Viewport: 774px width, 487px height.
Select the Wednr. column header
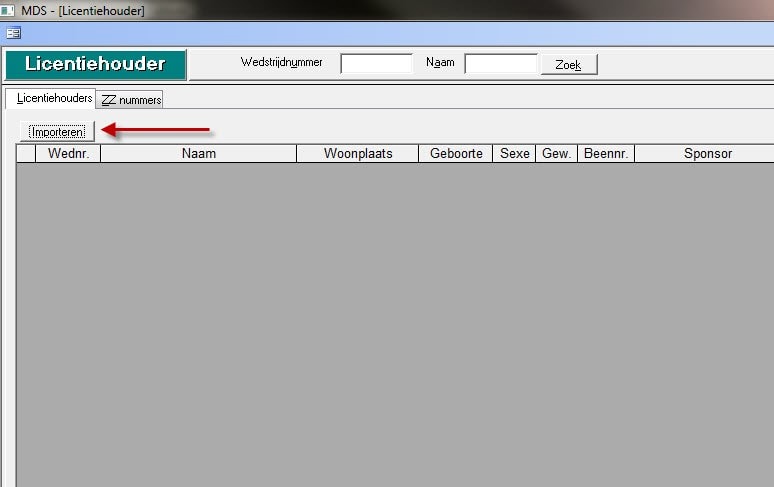tap(68, 154)
